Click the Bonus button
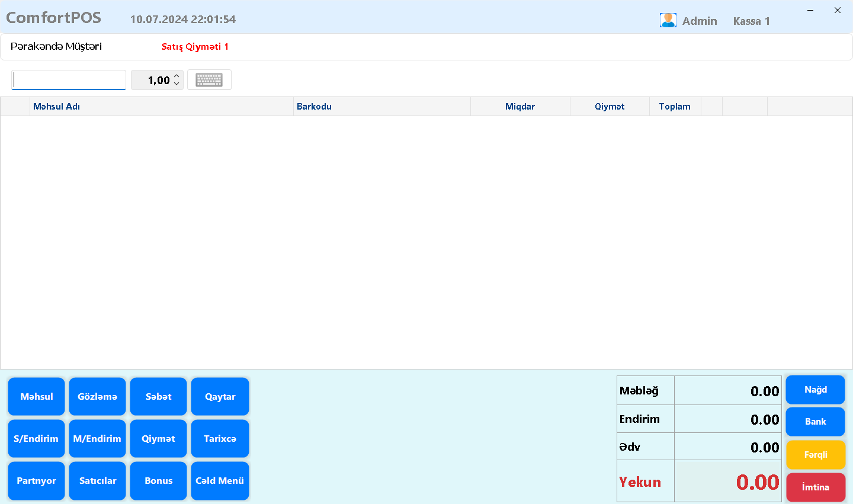 (x=159, y=481)
